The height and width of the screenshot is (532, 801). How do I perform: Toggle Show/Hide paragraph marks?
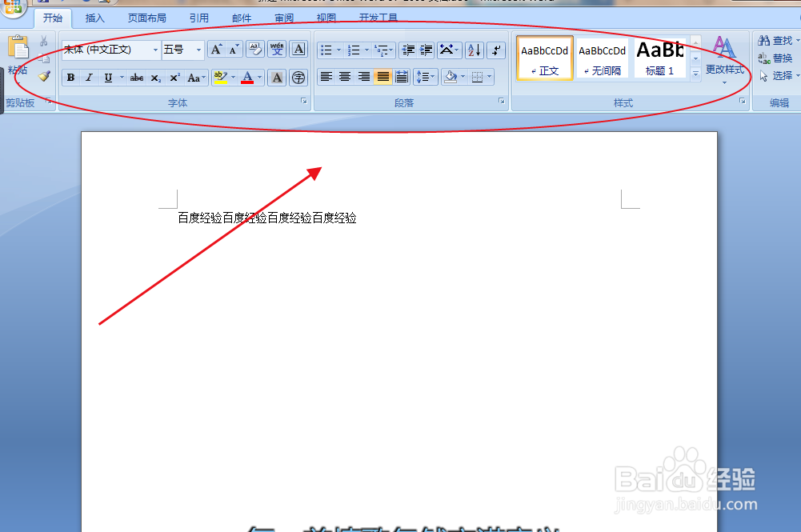tap(496, 50)
